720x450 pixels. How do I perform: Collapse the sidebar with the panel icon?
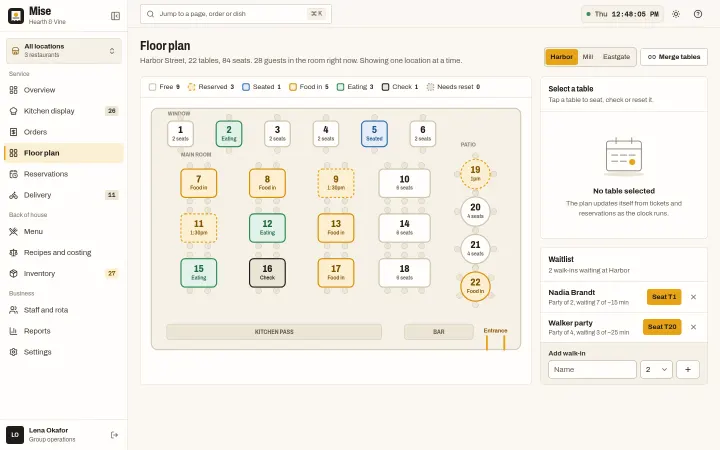coord(115,16)
